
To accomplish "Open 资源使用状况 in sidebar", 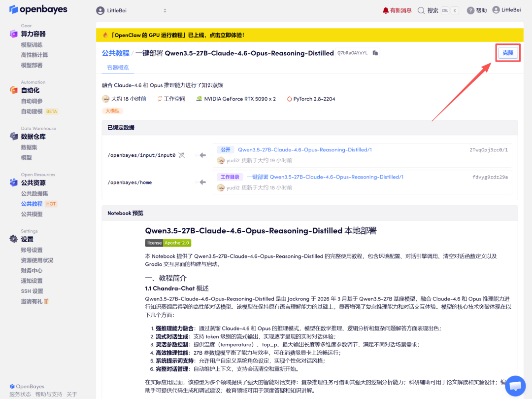I will (37, 260).
